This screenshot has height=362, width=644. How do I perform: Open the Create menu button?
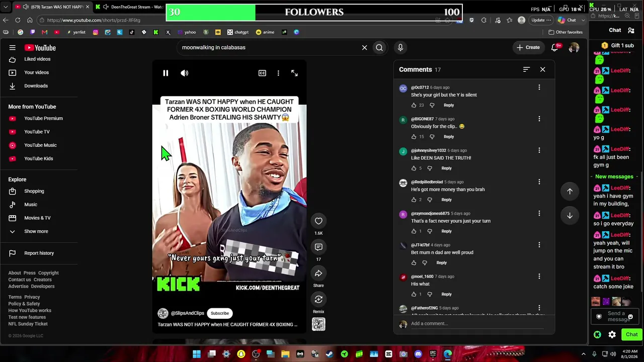[x=528, y=48]
